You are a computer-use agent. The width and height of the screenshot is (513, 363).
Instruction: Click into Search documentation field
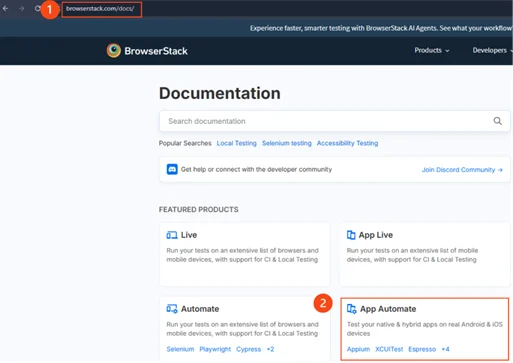point(335,121)
